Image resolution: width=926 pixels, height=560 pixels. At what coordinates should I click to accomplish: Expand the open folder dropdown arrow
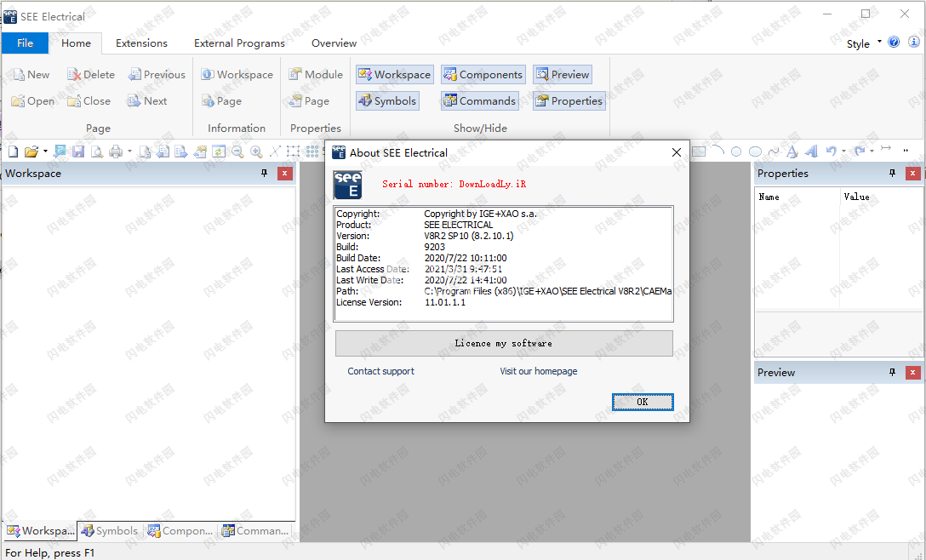click(x=45, y=151)
